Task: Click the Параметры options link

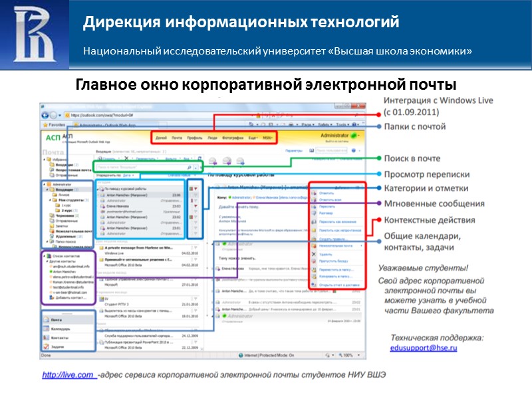Action: 294,150
